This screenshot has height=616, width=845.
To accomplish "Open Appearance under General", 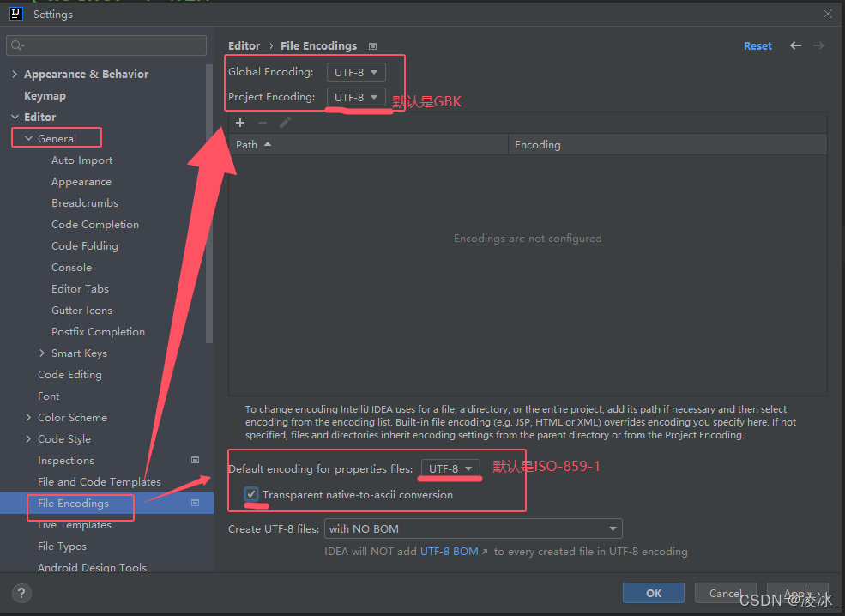I will pos(81,182).
